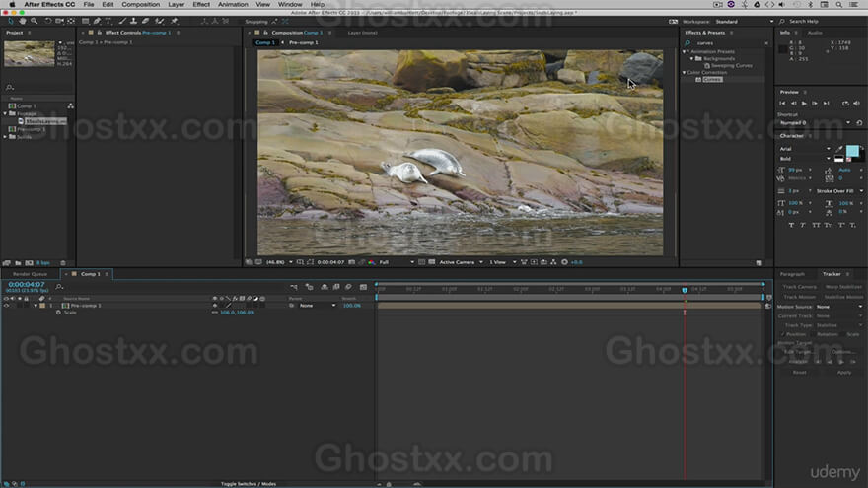The width and height of the screenshot is (868, 488).
Task: Select the Horizontal Type tool
Action: click(108, 21)
